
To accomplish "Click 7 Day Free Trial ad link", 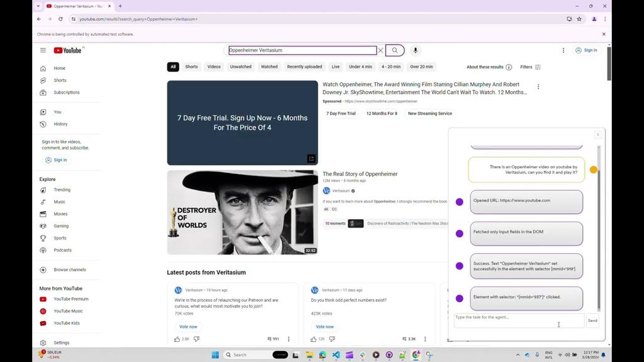I will pyautogui.click(x=341, y=114).
